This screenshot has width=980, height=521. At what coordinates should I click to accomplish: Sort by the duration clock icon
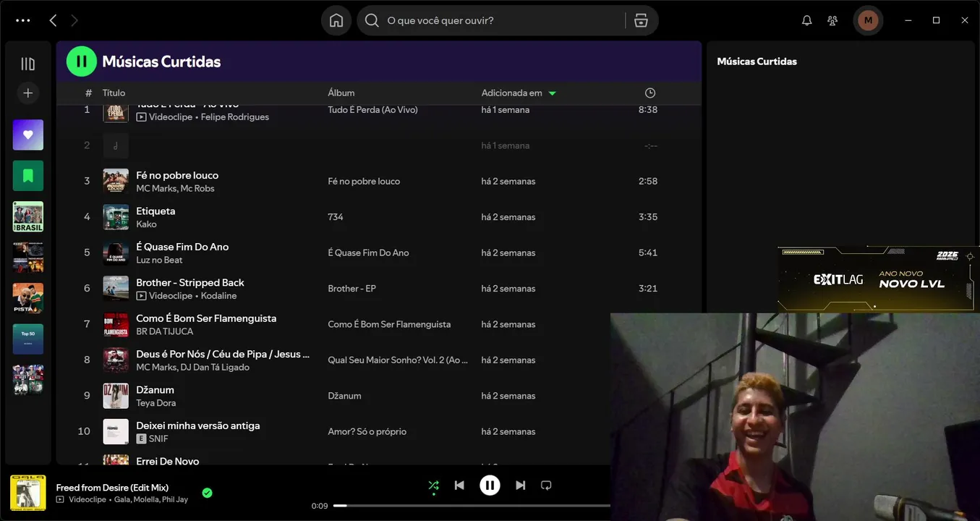tap(650, 93)
